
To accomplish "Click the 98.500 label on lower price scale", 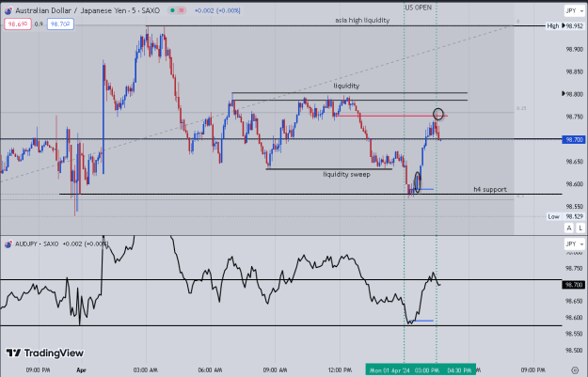I will click(574, 351).
